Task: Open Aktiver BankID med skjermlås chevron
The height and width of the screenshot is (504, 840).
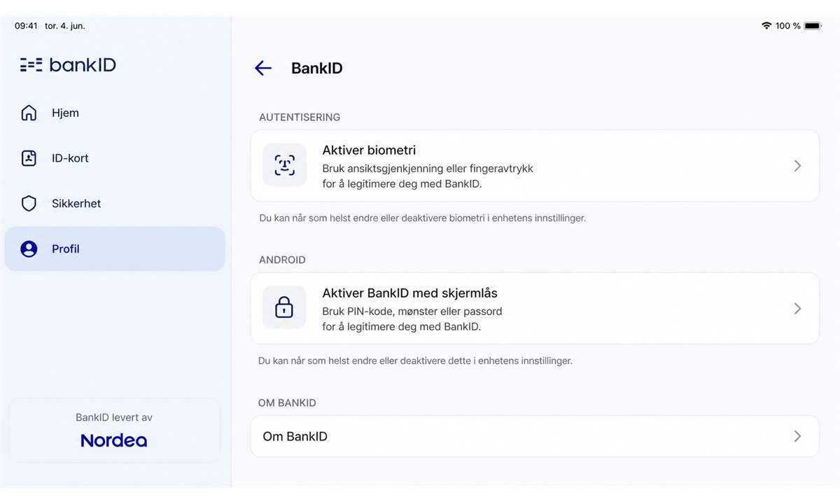Action: point(797,309)
